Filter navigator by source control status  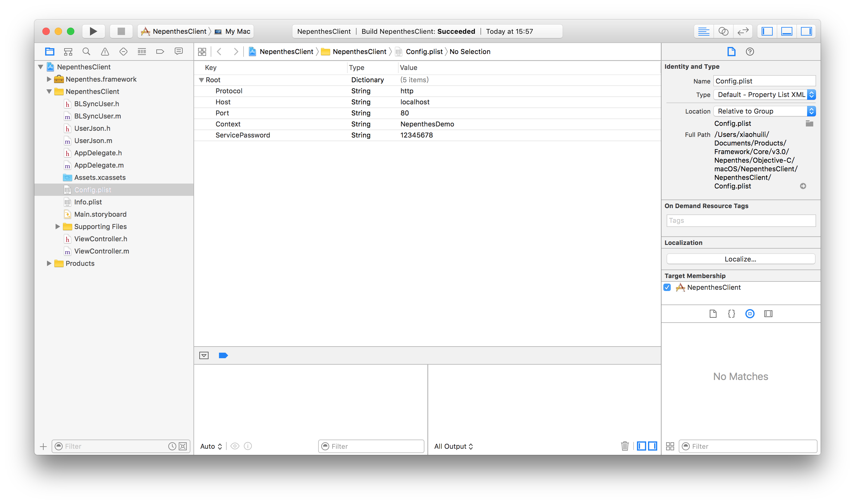point(183,446)
